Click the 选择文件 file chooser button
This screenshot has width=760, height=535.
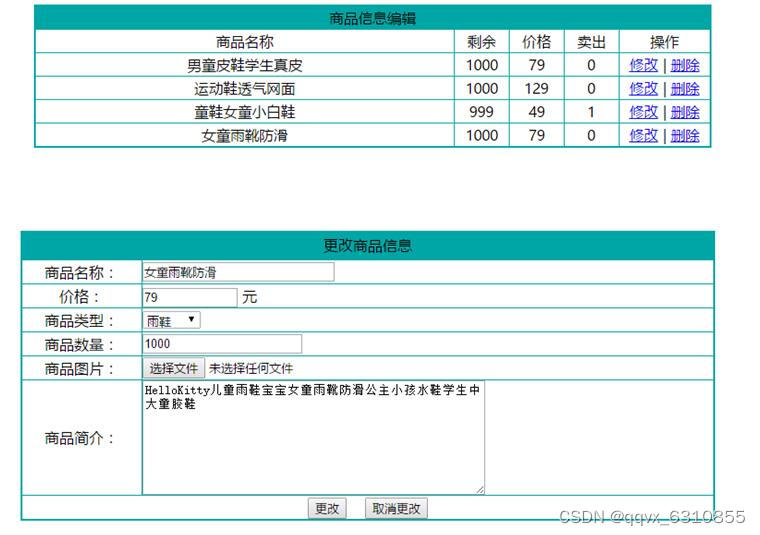pos(174,368)
